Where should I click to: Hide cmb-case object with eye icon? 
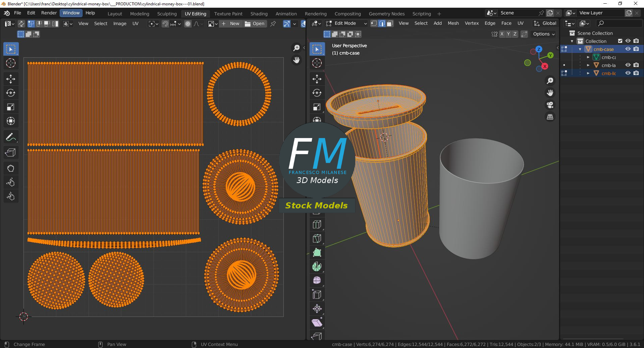[x=628, y=49]
